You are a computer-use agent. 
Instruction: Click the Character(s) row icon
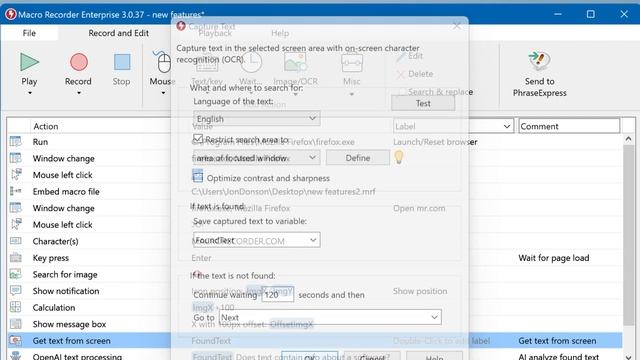click(16, 241)
